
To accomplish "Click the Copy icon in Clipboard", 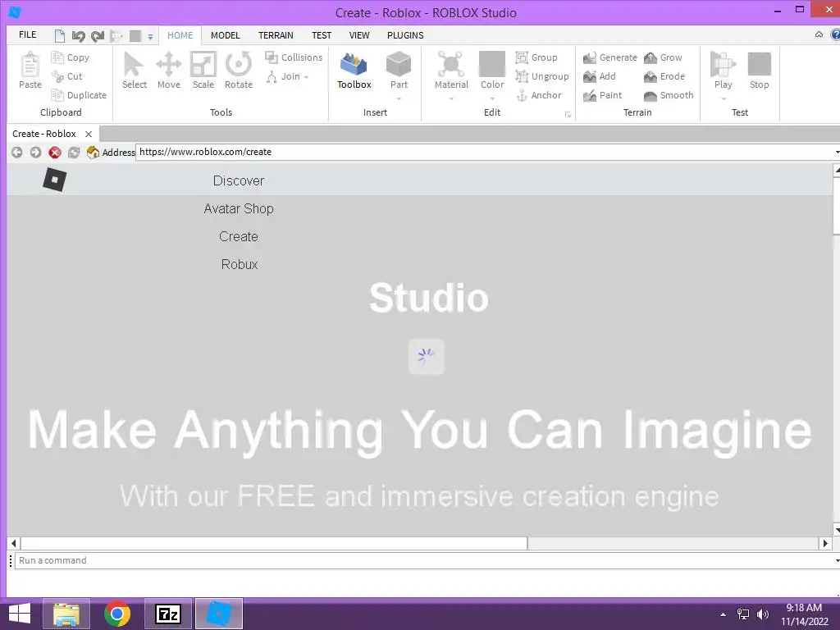I will click(57, 57).
